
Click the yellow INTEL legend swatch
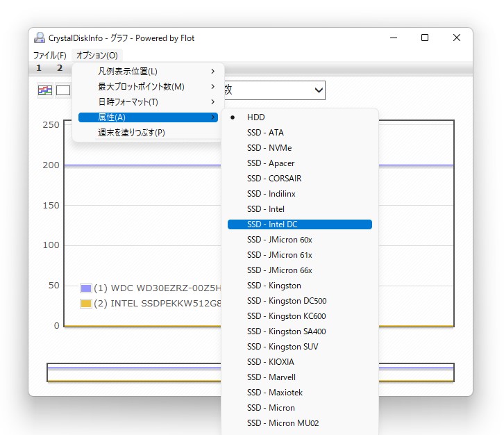tap(86, 304)
